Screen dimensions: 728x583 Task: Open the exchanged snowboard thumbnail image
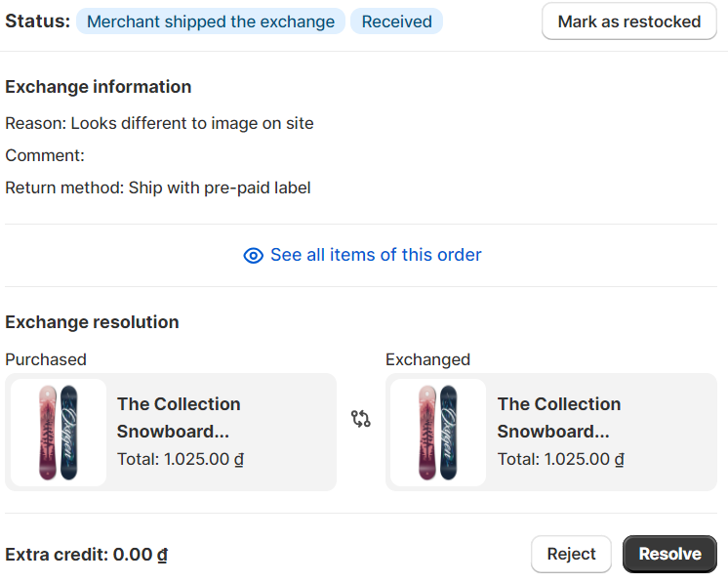point(438,433)
